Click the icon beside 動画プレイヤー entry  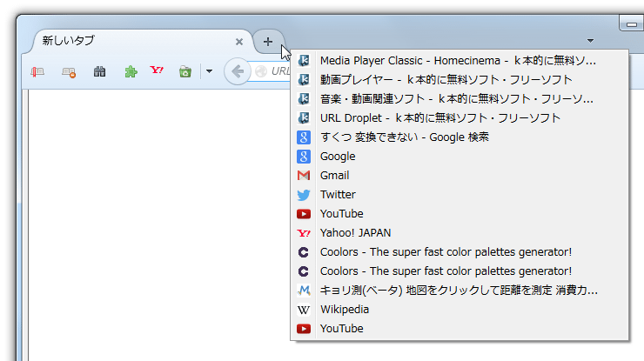304,80
